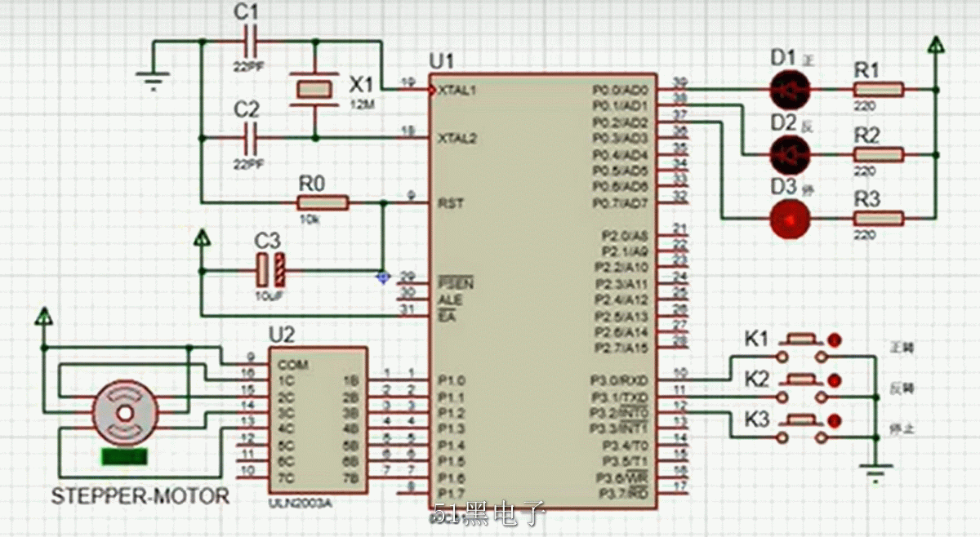This screenshot has height=537, width=980.
Task: Click the junction dot near PSEN pin 29
Action: click(381, 277)
